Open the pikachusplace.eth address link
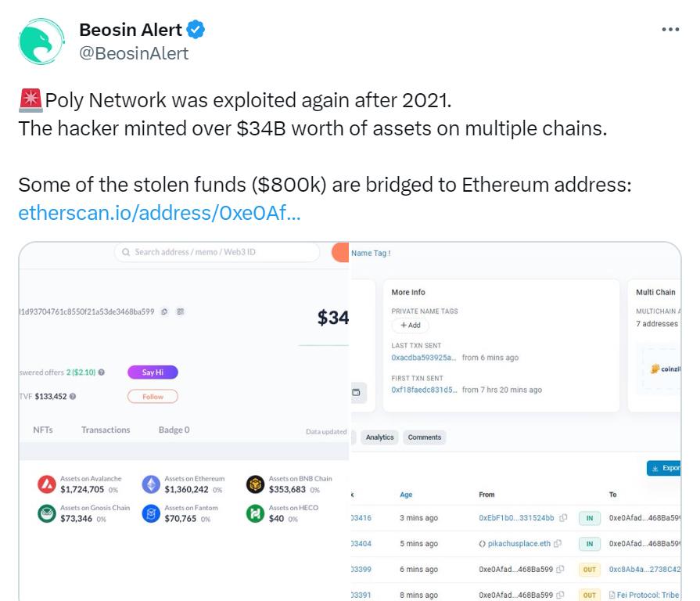Image resolution: width=700 pixels, height=601 pixels. point(519,543)
